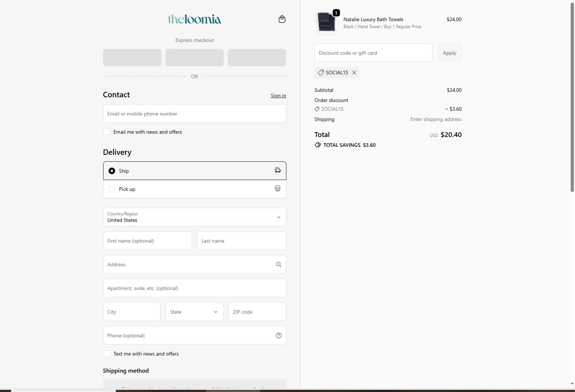Click the theloomia logo
Image resolution: width=575 pixels, height=392 pixels.
point(194,19)
